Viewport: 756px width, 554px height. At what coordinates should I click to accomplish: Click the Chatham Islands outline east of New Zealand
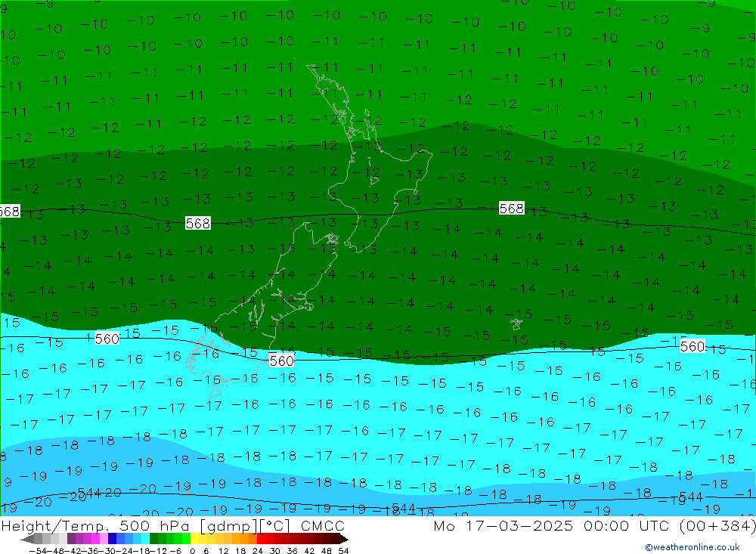click(x=516, y=323)
